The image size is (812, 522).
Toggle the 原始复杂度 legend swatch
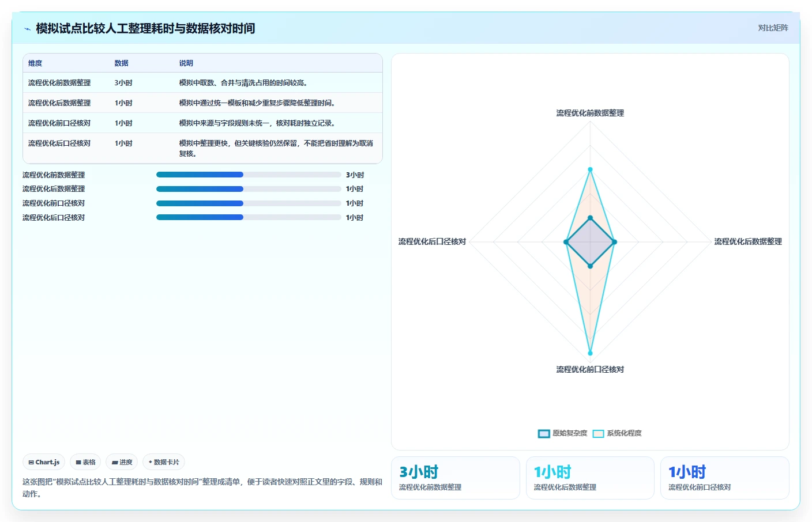[x=544, y=434]
